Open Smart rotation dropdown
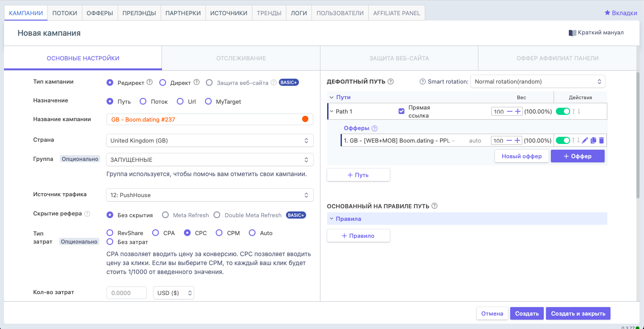The height and width of the screenshot is (329, 644). (x=538, y=81)
